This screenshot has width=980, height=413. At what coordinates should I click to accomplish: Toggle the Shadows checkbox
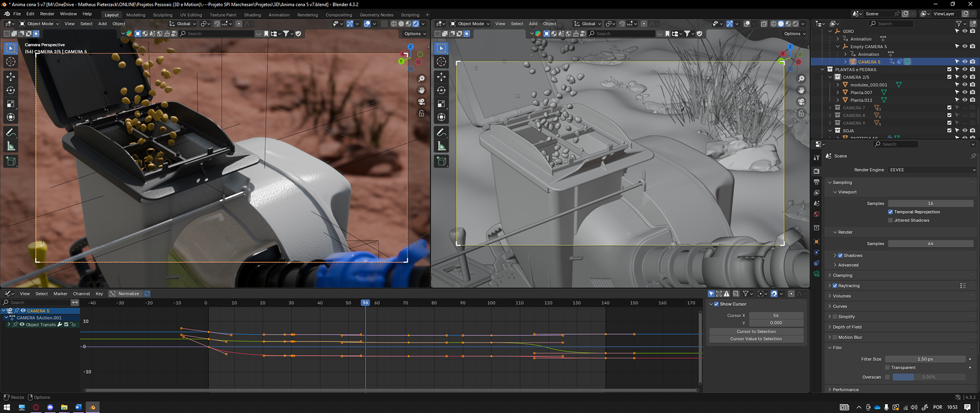[x=840, y=255]
